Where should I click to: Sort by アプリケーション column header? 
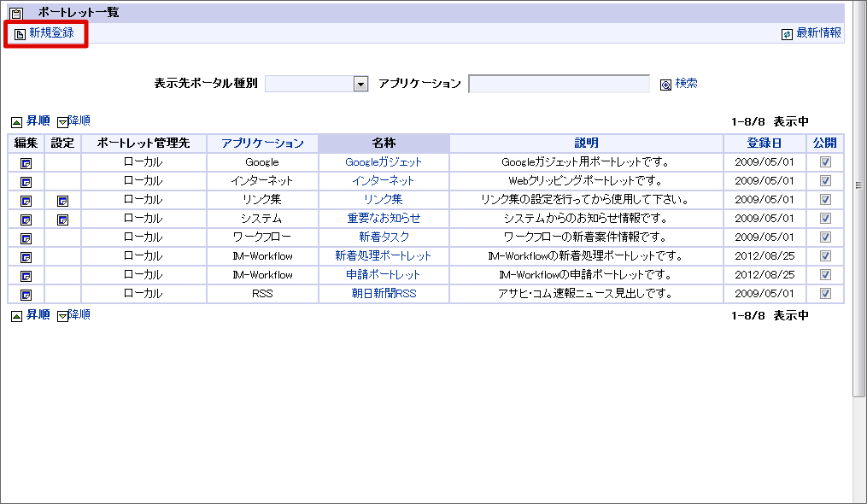tap(262, 144)
